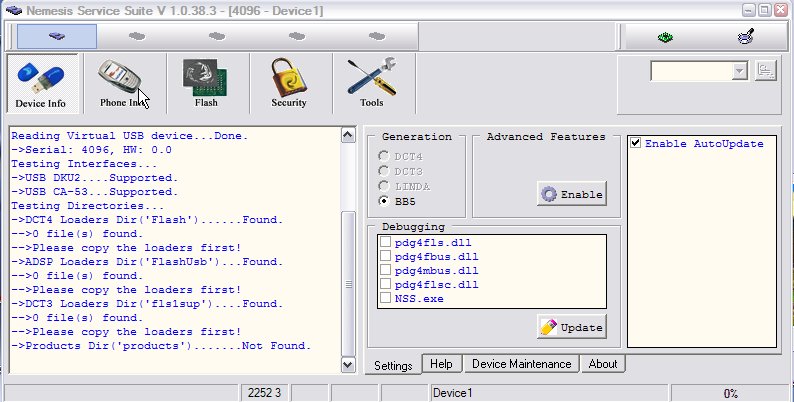Select the fifth device slot icon
This screenshot has height=402, width=794.
click(377, 36)
